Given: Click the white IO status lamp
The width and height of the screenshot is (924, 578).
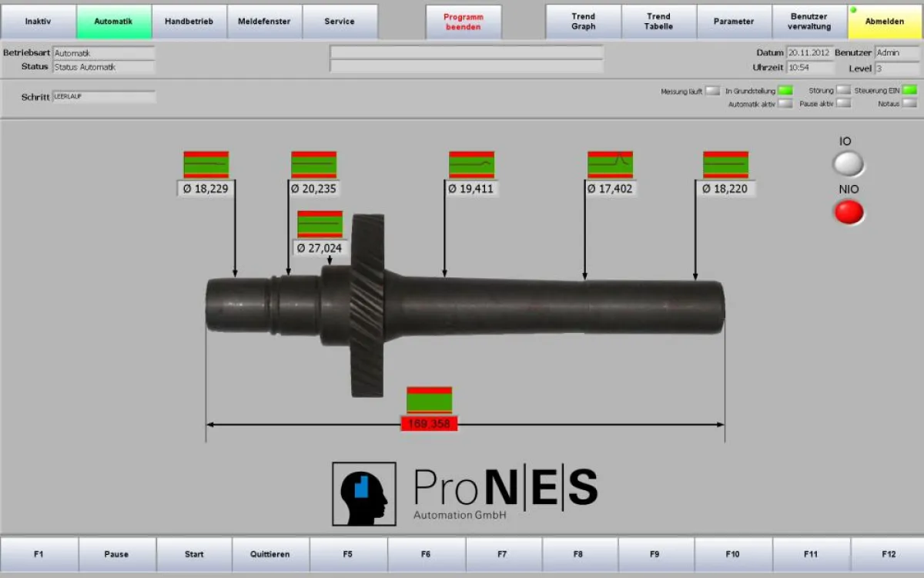Looking at the screenshot, I should [847, 163].
